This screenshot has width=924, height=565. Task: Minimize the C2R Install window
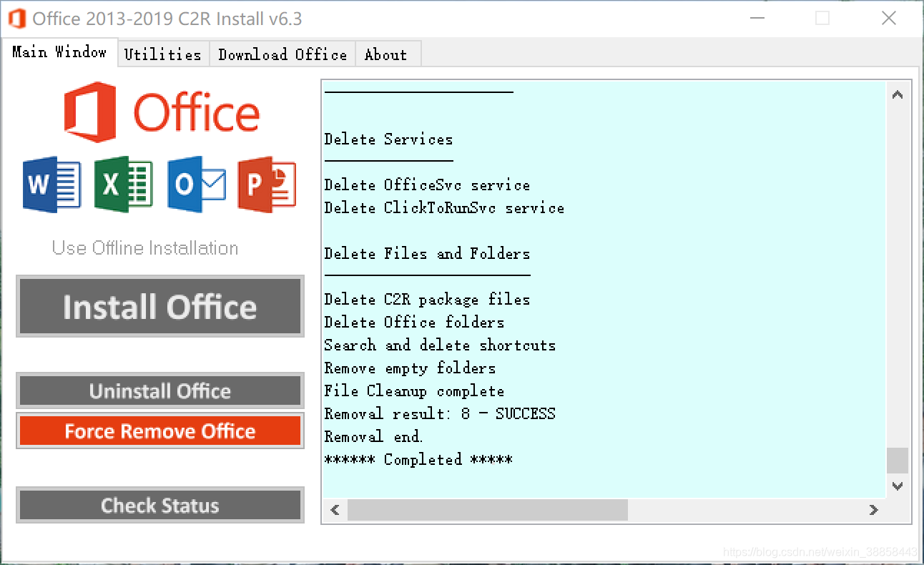756,19
